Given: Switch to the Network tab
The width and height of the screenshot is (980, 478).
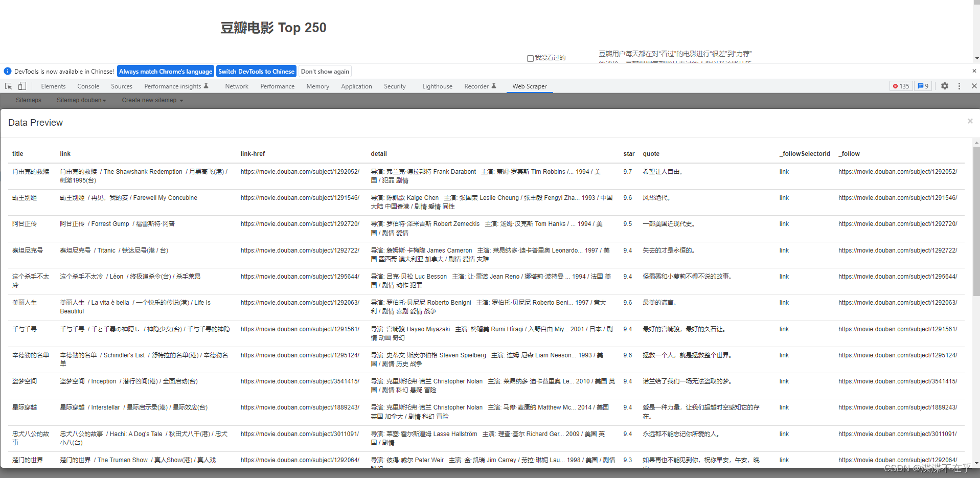Looking at the screenshot, I should tap(237, 86).
